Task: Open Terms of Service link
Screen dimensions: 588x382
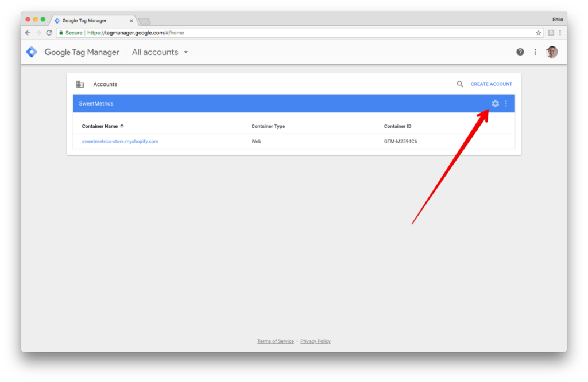Action: pyautogui.click(x=275, y=341)
